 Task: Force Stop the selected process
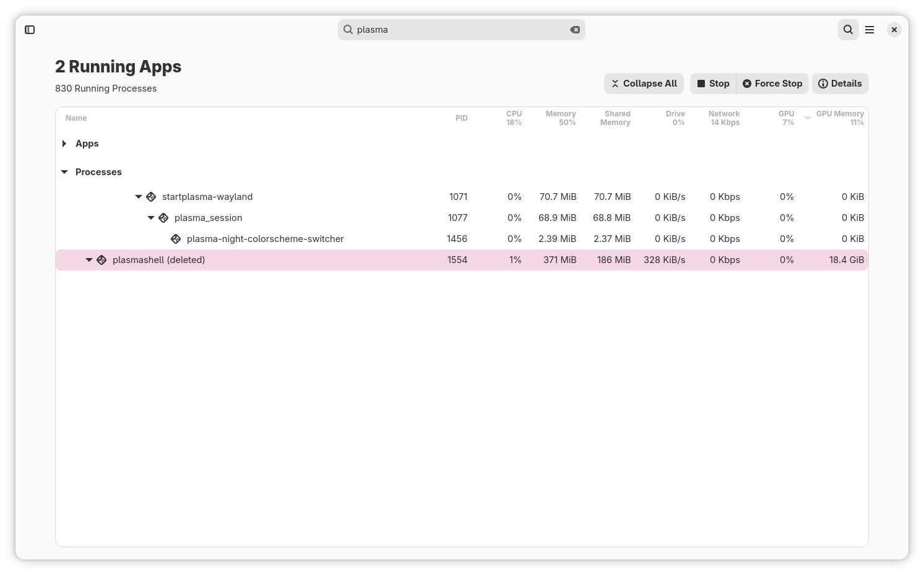[772, 84]
